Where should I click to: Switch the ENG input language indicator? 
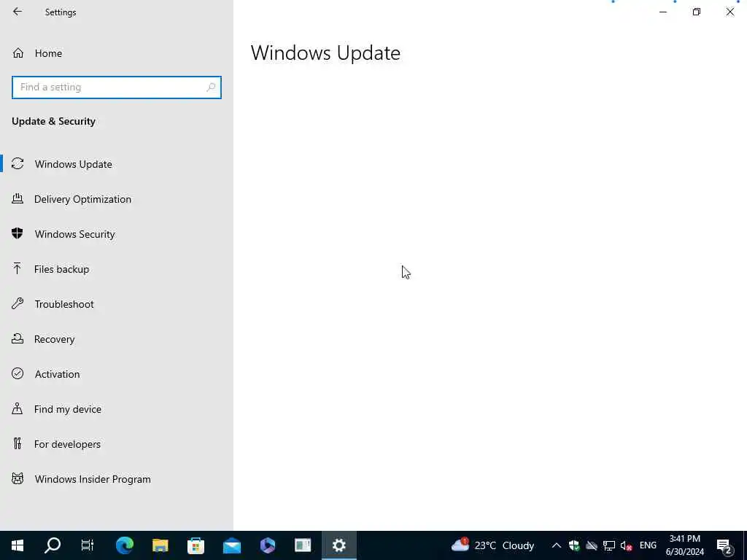(648, 545)
